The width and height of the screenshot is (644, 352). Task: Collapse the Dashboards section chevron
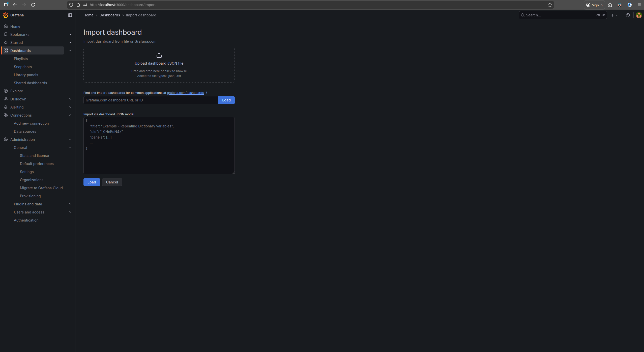70,51
